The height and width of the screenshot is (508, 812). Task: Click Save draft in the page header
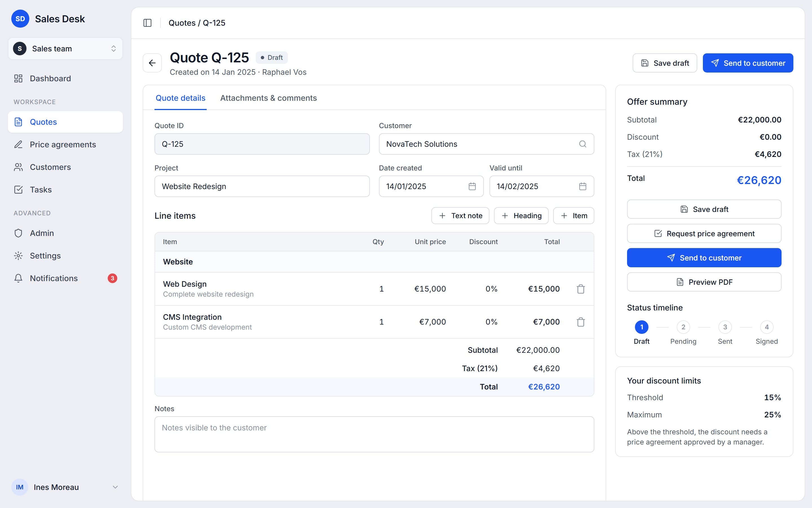pyautogui.click(x=665, y=63)
